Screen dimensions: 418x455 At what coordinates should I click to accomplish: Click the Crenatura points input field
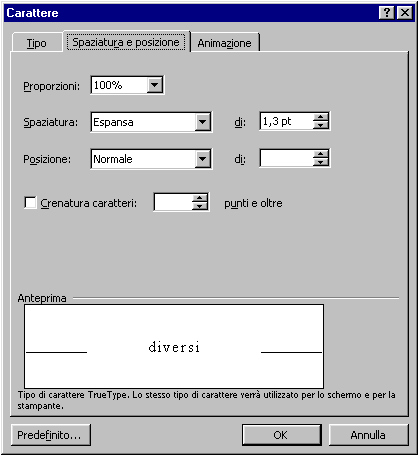(x=173, y=202)
